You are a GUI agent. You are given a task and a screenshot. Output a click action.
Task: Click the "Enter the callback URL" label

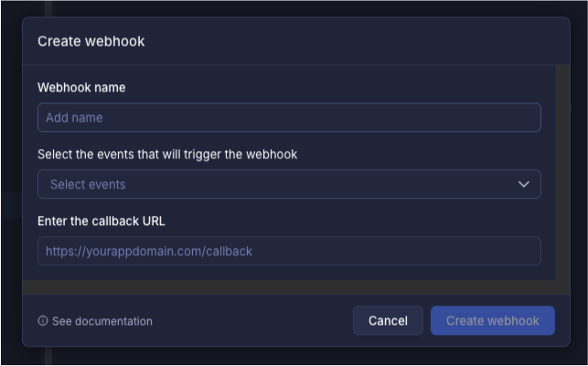click(102, 221)
